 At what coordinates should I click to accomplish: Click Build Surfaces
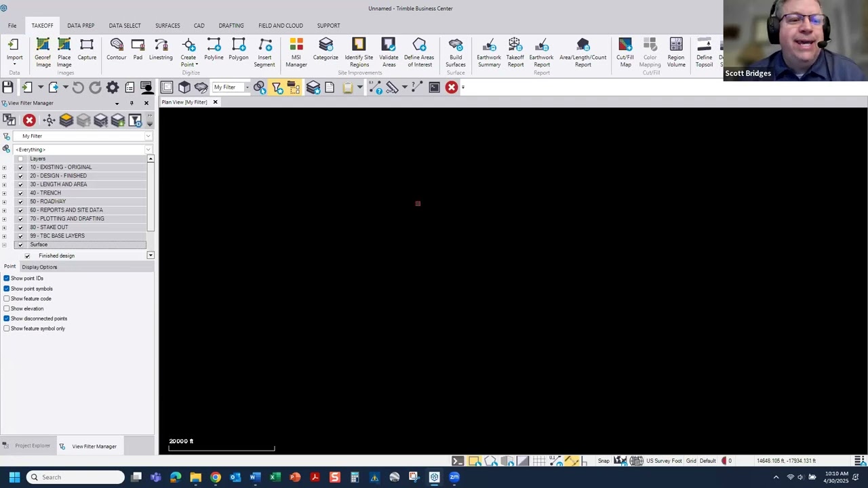click(456, 52)
